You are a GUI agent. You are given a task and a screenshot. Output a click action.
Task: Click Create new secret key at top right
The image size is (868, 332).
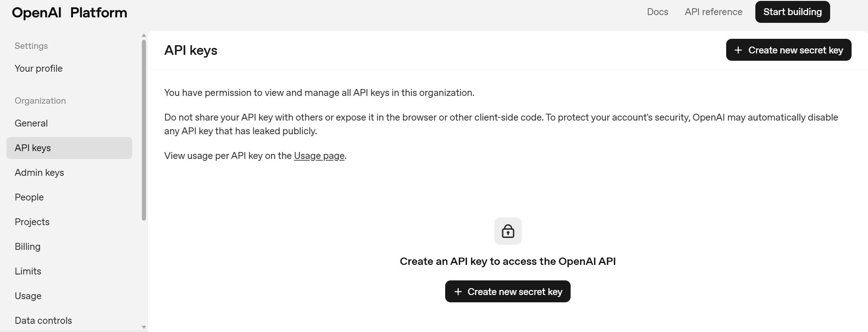click(x=788, y=50)
